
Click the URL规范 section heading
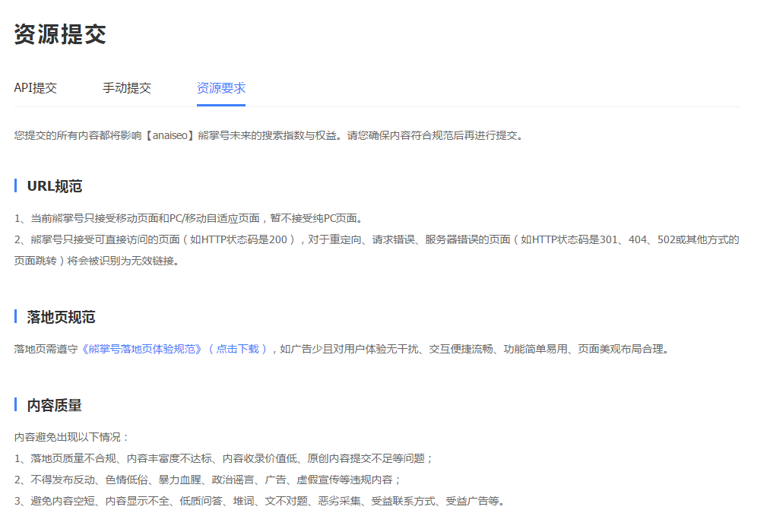55,186
